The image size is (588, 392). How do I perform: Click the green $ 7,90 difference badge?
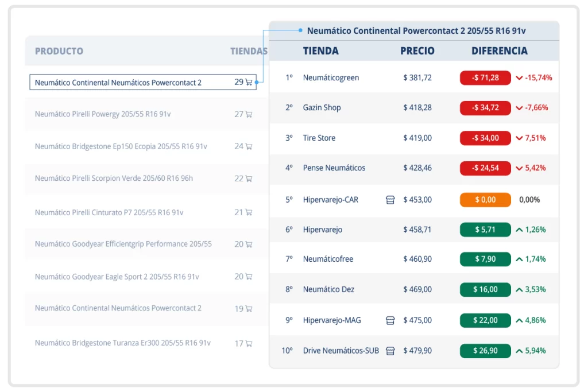tap(485, 259)
